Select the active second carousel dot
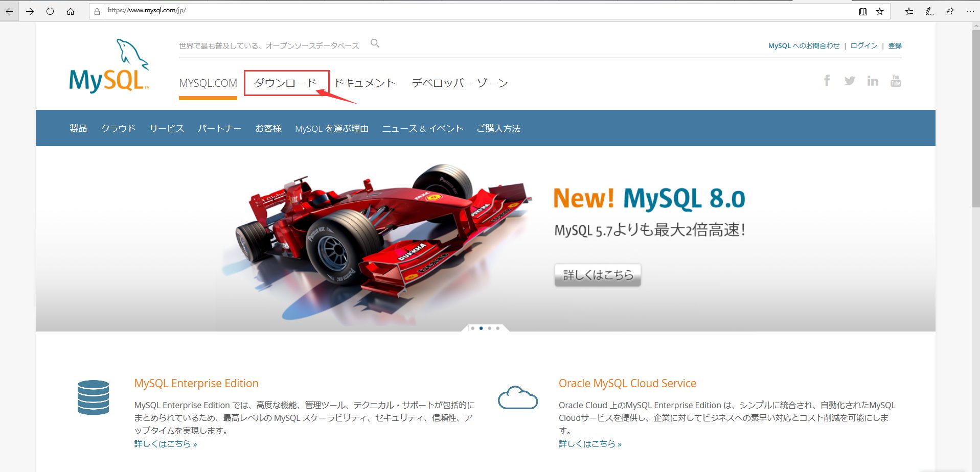 481,328
